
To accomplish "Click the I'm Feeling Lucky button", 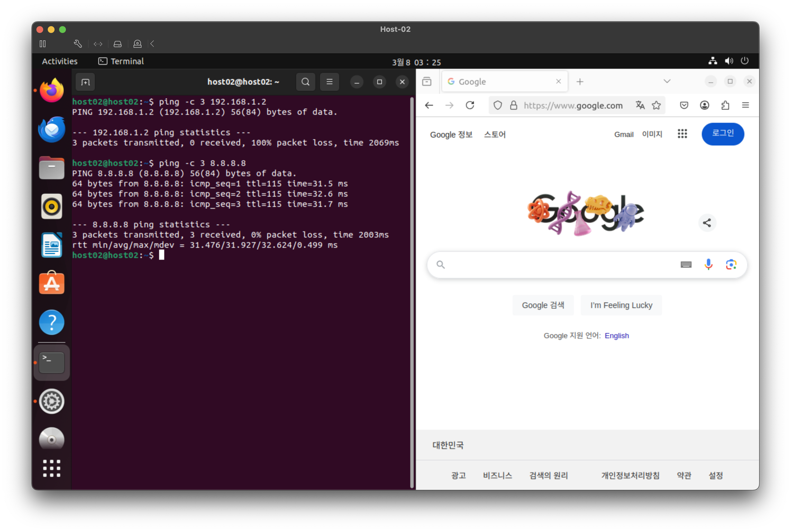I will (x=621, y=305).
